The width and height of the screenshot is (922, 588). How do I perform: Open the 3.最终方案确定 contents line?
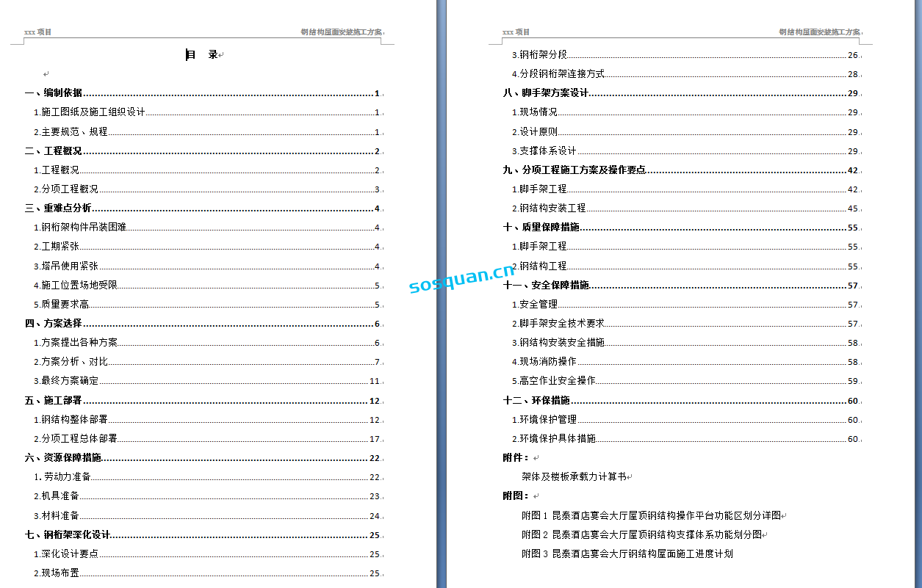66,381
